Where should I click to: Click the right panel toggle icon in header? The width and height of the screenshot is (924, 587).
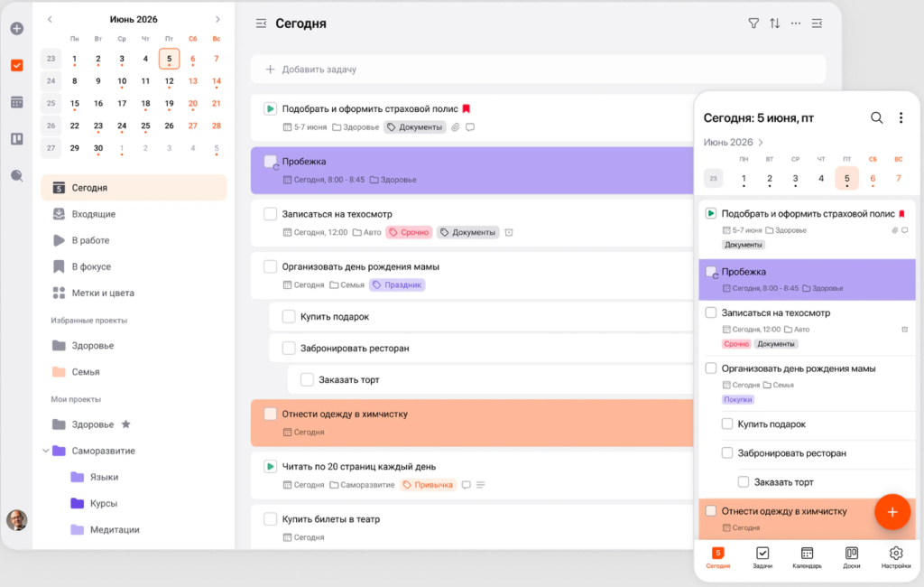pyautogui.click(x=817, y=23)
